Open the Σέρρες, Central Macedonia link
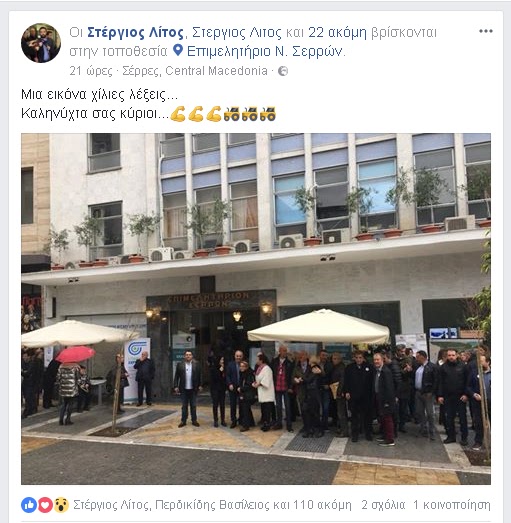Screen dimensions: 511x523 click(195, 71)
